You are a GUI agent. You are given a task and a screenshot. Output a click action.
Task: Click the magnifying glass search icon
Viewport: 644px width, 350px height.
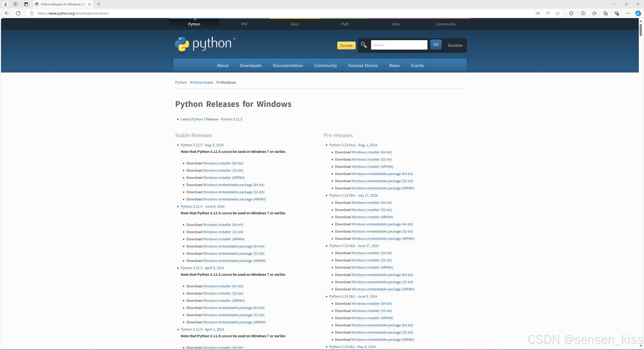(x=364, y=45)
